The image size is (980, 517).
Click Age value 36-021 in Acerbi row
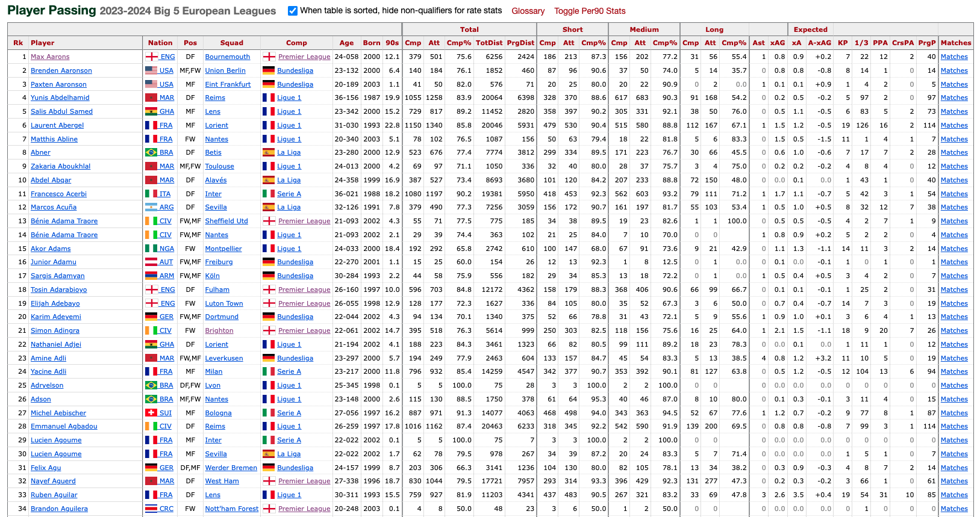pos(346,194)
